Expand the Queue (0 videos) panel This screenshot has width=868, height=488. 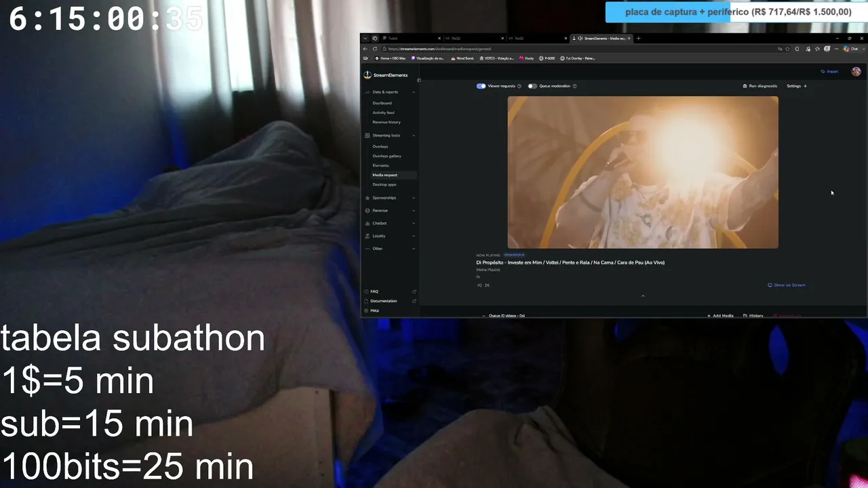(x=503, y=316)
